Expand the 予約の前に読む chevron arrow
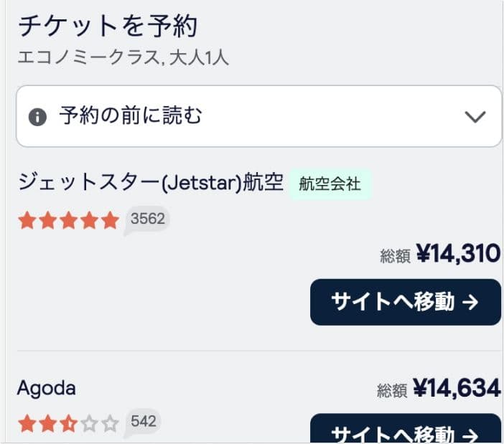Viewport: 504px width, 444px height. pos(475,117)
